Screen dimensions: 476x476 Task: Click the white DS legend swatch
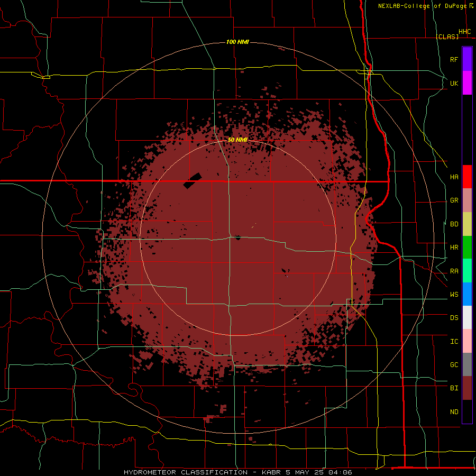[x=467, y=317]
